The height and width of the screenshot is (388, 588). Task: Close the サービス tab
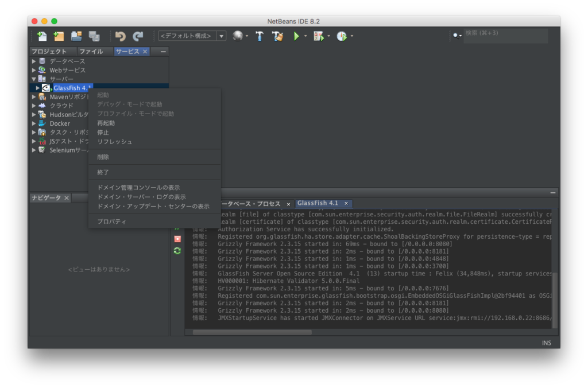pyautogui.click(x=145, y=51)
